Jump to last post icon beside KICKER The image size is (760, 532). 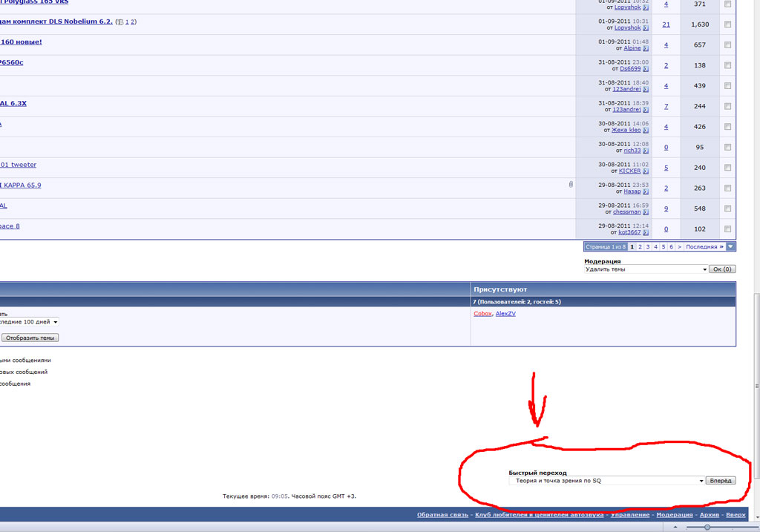click(x=646, y=171)
